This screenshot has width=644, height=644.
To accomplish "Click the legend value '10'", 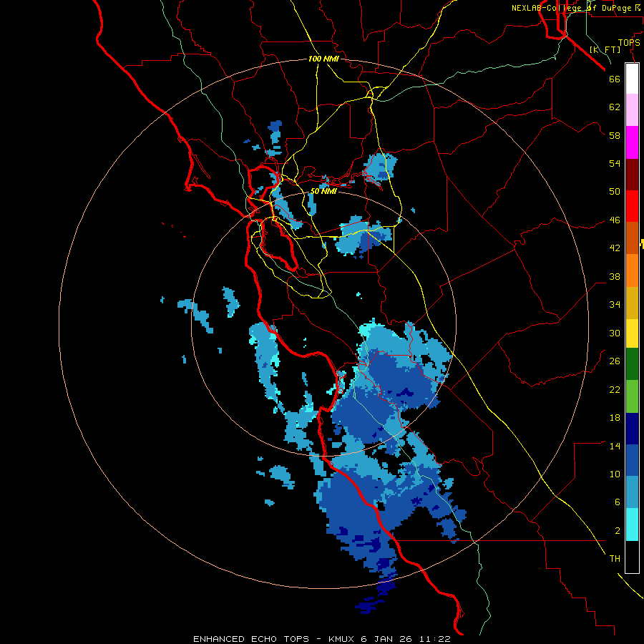I will click(x=615, y=474).
